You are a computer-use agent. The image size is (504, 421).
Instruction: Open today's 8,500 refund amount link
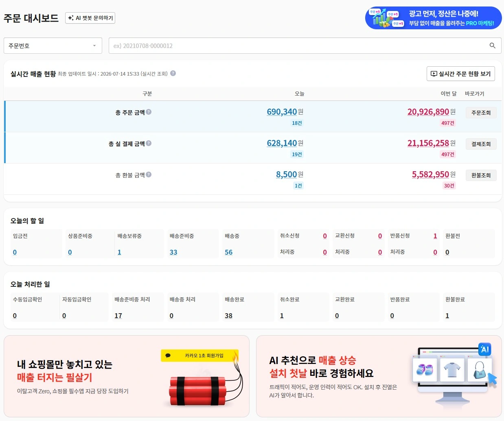pyautogui.click(x=287, y=175)
